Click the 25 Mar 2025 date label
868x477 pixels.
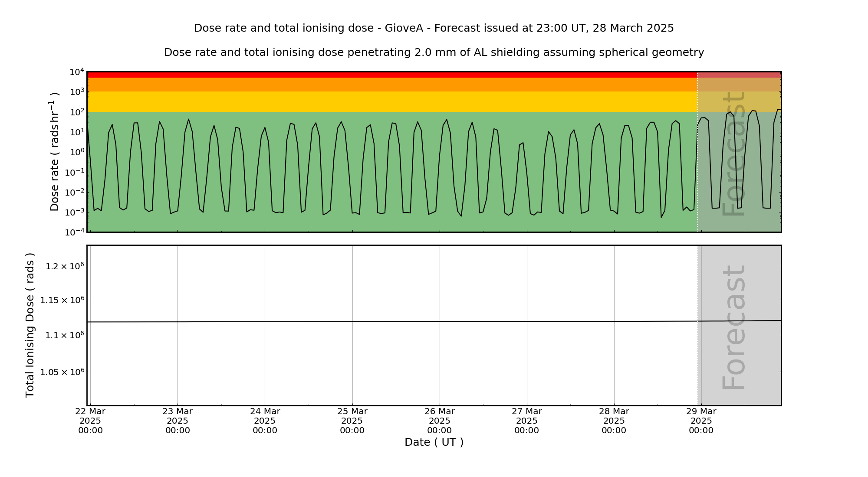click(x=352, y=421)
